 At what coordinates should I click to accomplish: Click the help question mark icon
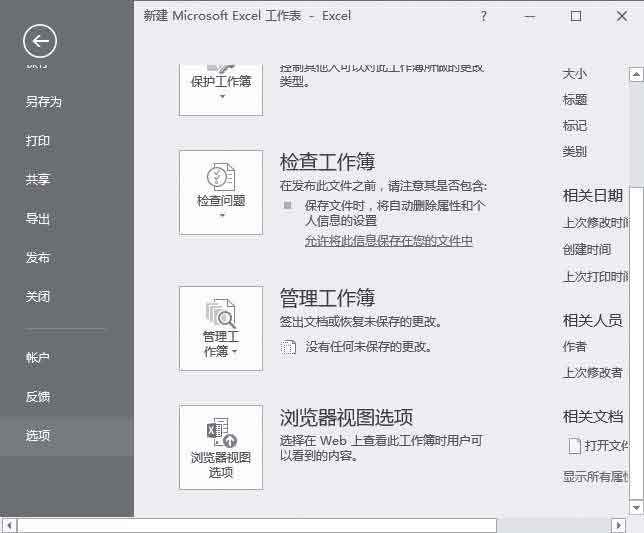pos(484,16)
